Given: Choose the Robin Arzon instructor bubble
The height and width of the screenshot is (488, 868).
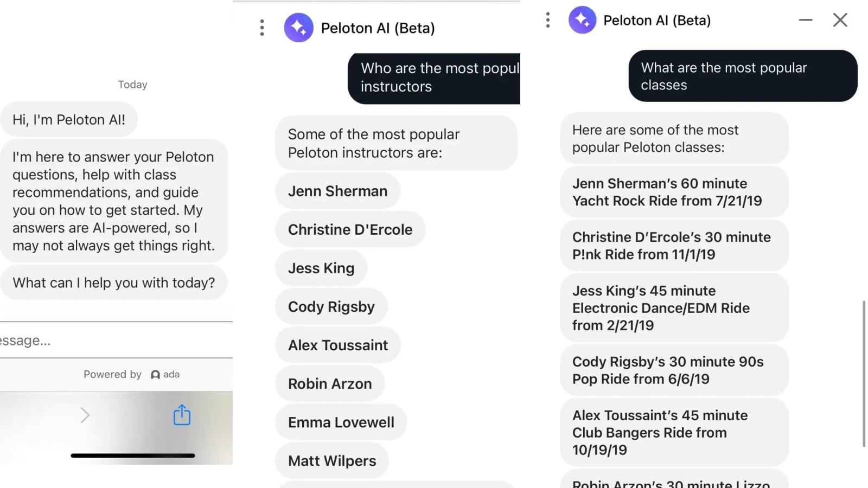Looking at the screenshot, I should click(330, 384).
